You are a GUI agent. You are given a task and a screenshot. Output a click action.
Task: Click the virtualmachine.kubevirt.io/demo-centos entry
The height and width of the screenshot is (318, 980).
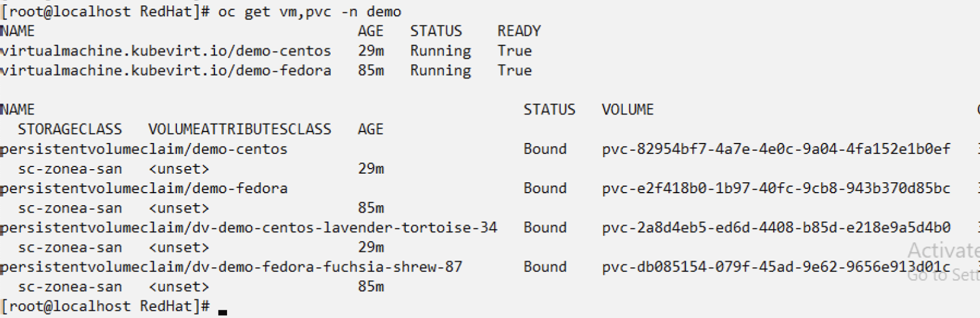pos(165,51)
